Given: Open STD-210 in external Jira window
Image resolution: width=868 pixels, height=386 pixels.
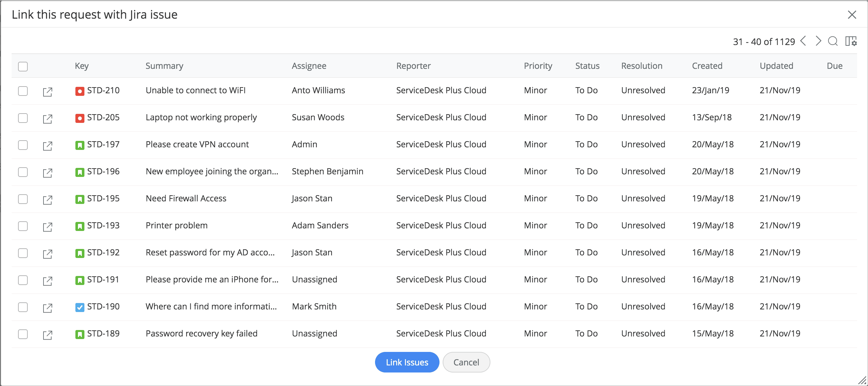Looking at the screenshot, I should click(x=47, y=92).
